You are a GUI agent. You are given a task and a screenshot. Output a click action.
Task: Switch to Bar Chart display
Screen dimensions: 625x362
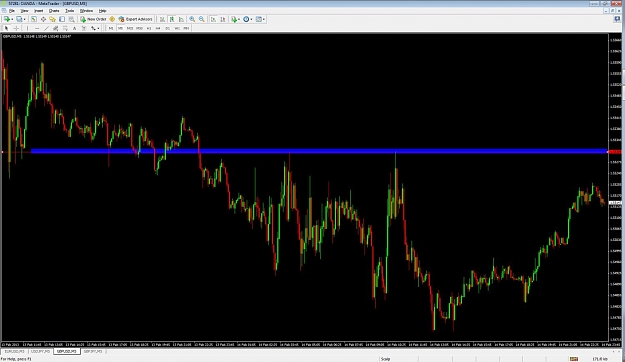click(x=162, y=19)
